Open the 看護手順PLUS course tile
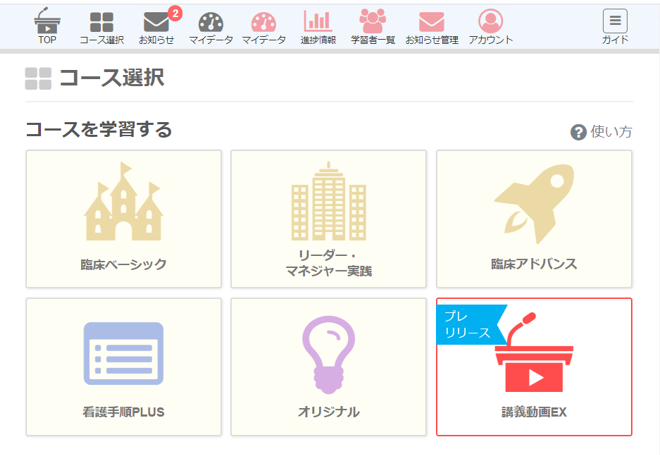The height and width of the screenshot is (455, 660). pos(123,366)
